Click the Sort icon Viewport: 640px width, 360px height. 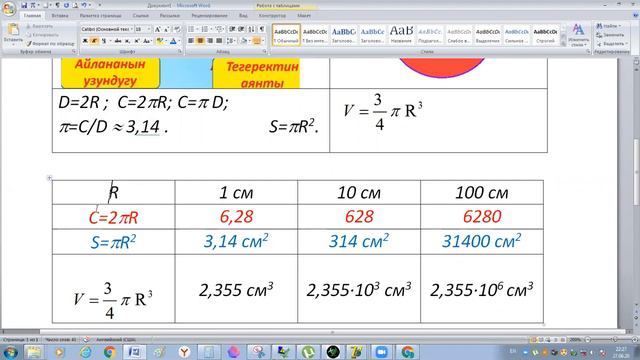point(251,29)
